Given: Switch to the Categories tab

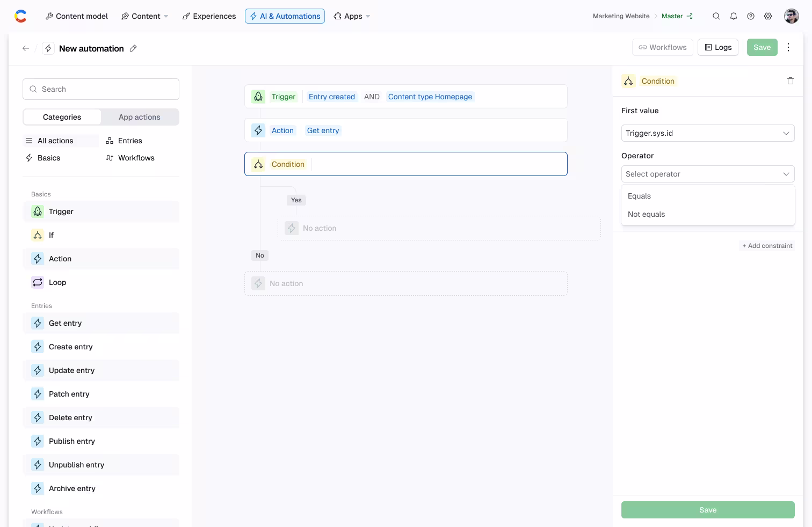Looking at the screenshot, I should click(62, 117).
